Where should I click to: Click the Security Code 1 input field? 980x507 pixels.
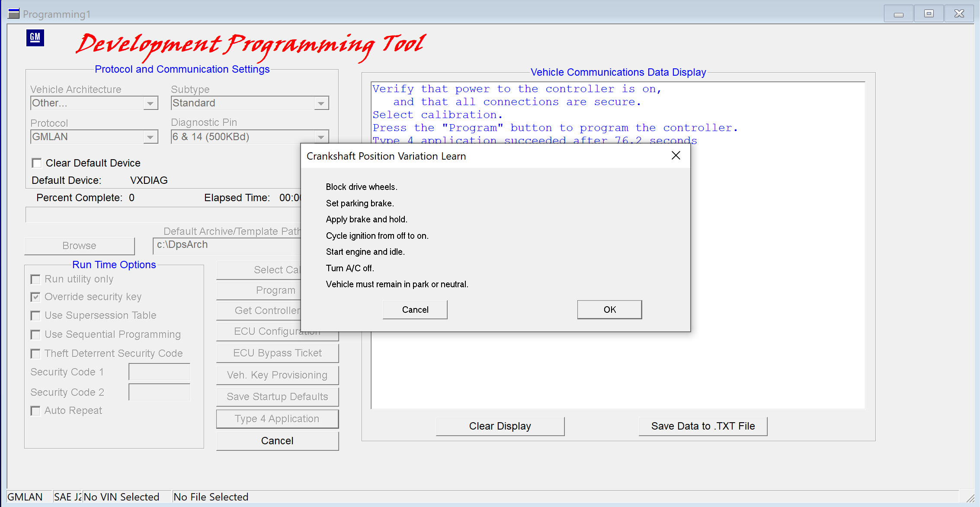pos(160,372)
